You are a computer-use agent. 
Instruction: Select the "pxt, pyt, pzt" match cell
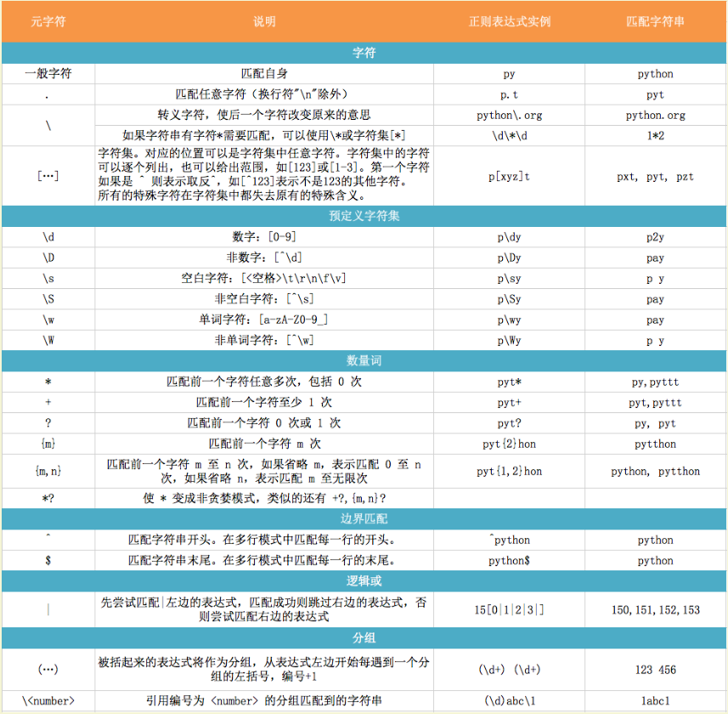pyautogui.click(x=655, y=177)
